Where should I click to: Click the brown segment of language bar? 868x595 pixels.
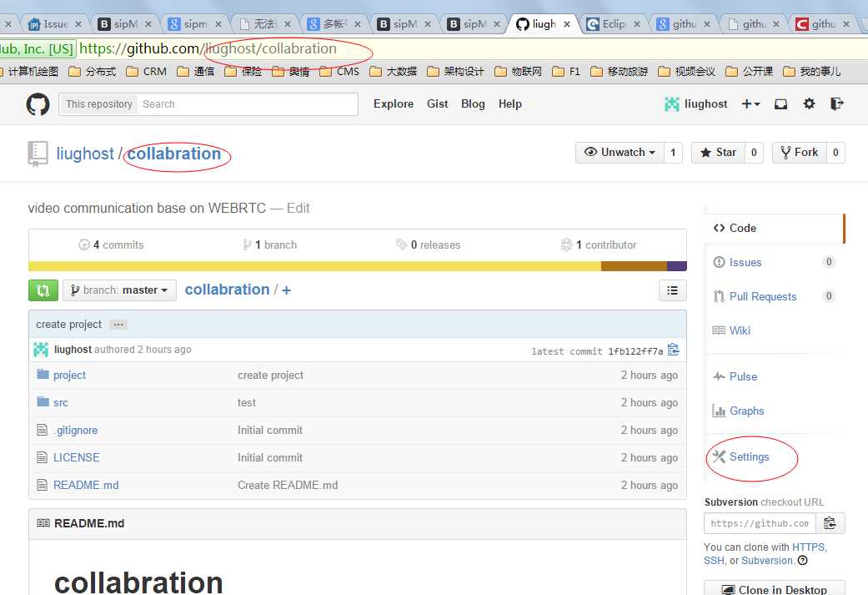click(634, 266)
